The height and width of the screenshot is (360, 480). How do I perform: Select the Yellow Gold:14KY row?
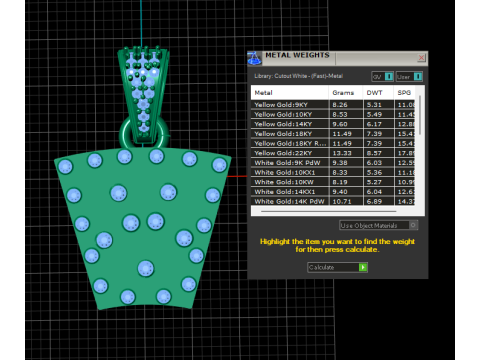pyautogui.click(x=333, y=124)
